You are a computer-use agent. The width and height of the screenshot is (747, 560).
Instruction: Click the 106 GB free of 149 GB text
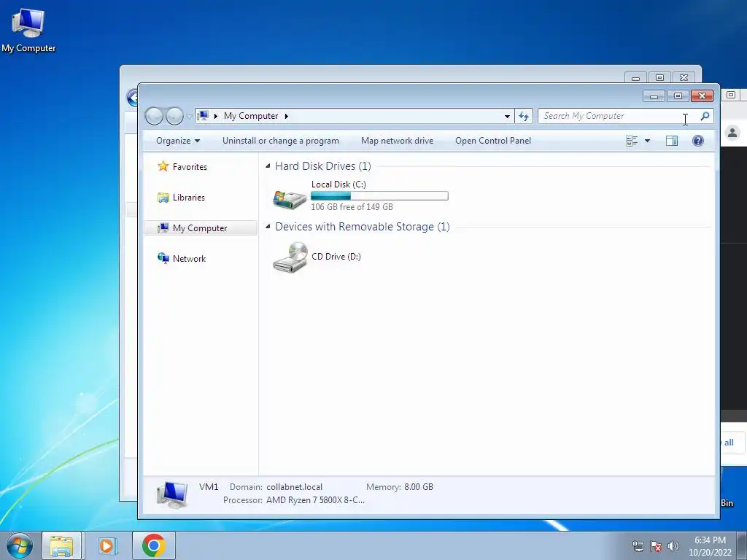(x=352, y=206)
